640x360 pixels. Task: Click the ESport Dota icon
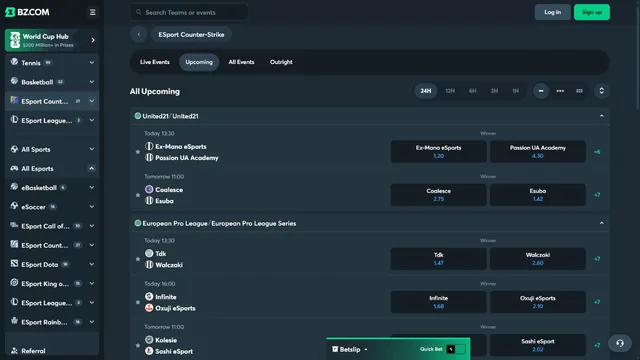click(x=14, y=264)
